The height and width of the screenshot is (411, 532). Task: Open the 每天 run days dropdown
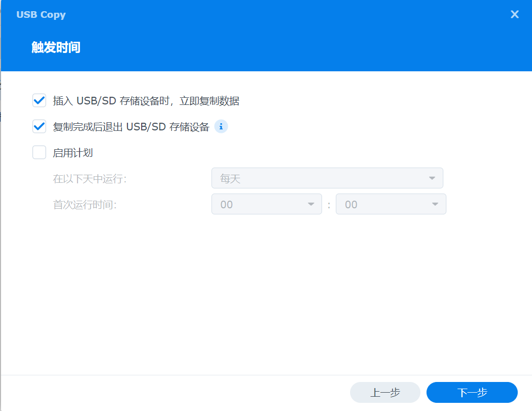tap(327, 178)
